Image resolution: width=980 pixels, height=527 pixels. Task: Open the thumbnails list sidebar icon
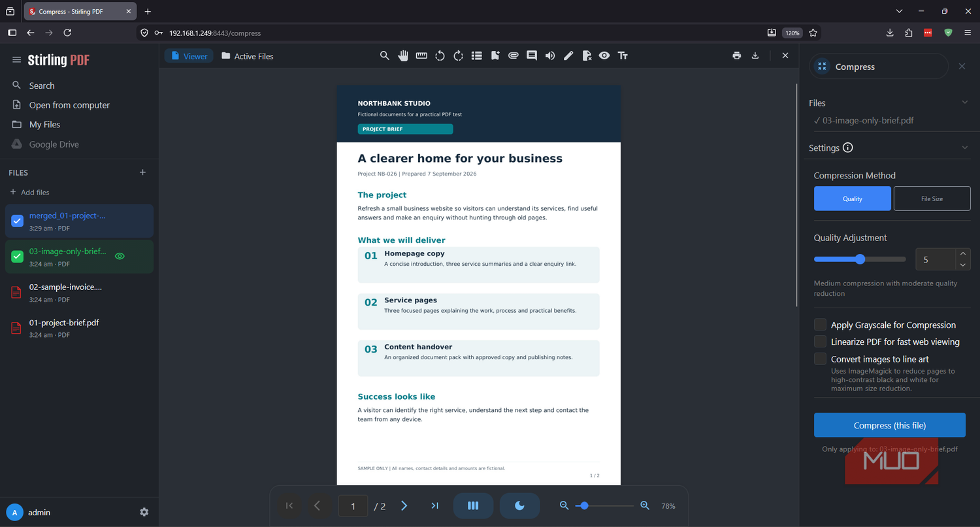(x=477, y=56)
